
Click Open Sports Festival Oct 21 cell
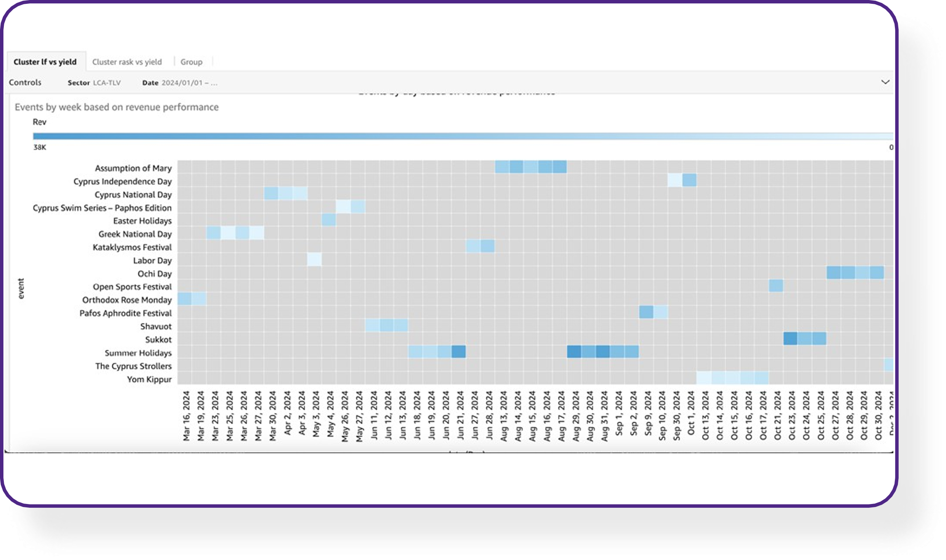click(x=776, y=286)
